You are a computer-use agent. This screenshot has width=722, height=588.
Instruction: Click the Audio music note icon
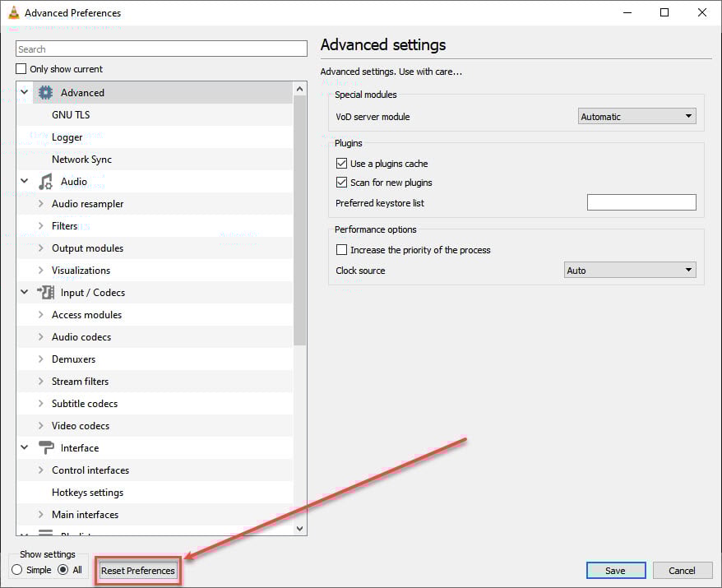[x=45, y=182]
